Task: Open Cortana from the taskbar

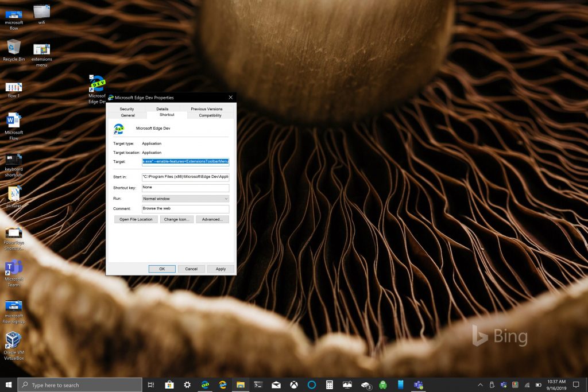Action: (312, 385)
